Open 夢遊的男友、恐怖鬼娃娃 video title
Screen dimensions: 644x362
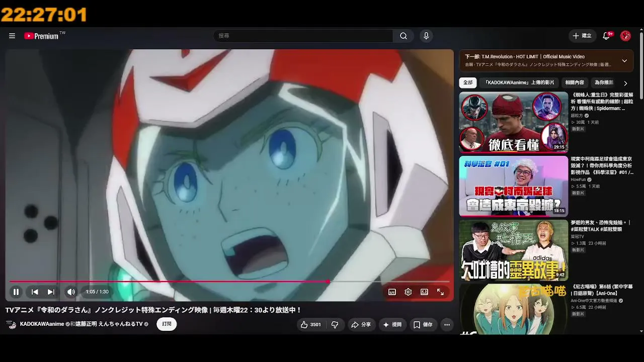601,226
